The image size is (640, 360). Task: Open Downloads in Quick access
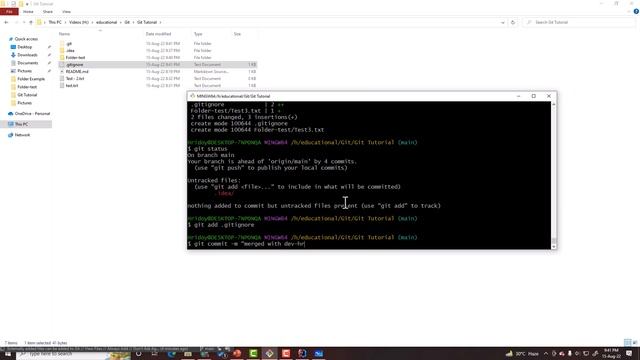click(x=27, y=55)
